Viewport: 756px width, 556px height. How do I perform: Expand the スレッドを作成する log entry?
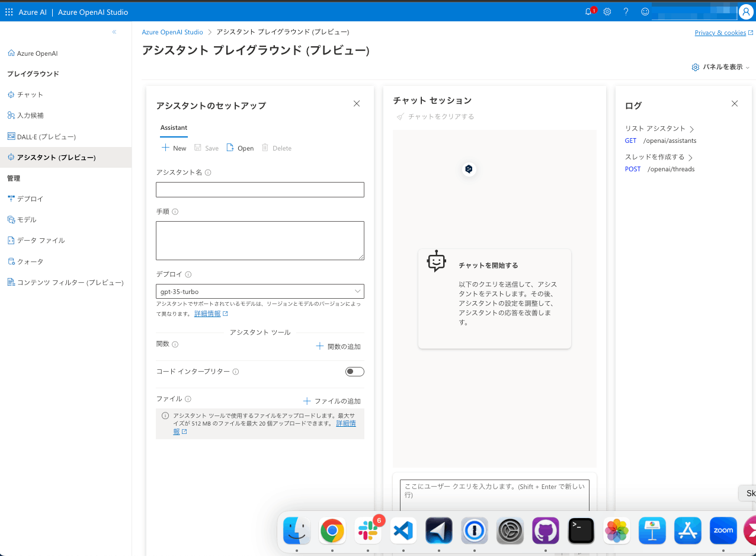tap(659, 157)
